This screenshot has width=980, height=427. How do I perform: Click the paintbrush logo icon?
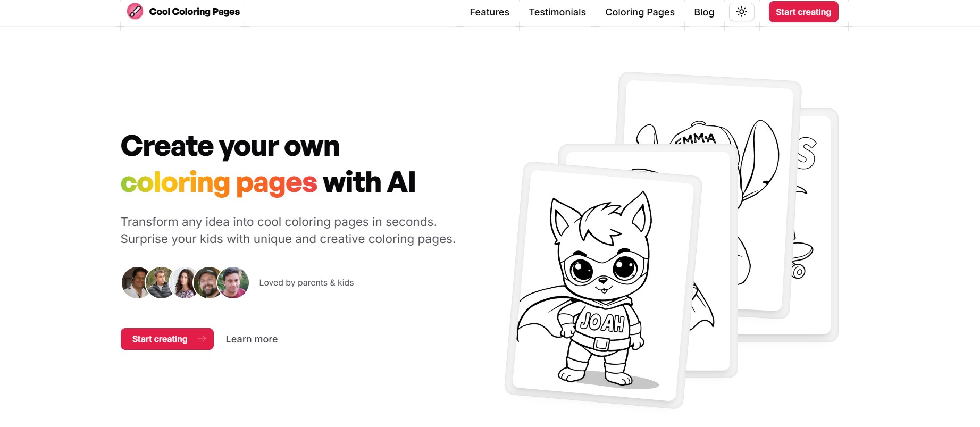tap(135, 11)
